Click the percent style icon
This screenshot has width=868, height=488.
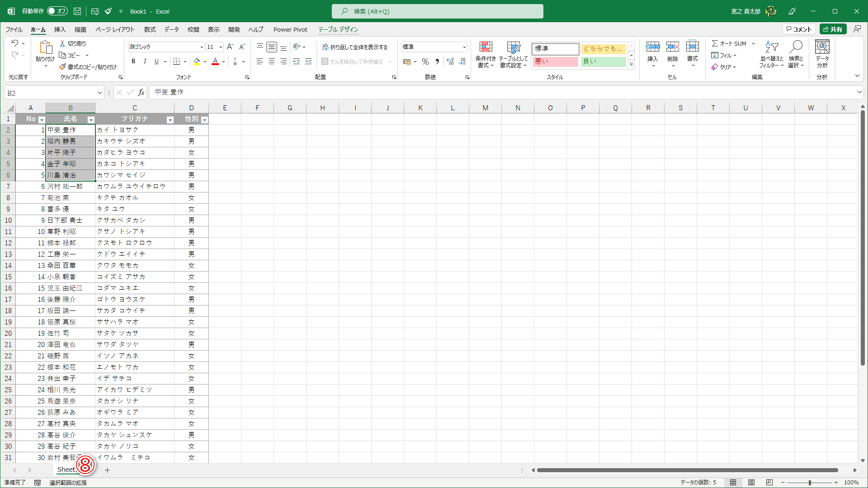pyautogui.click(x=425, y=61)
